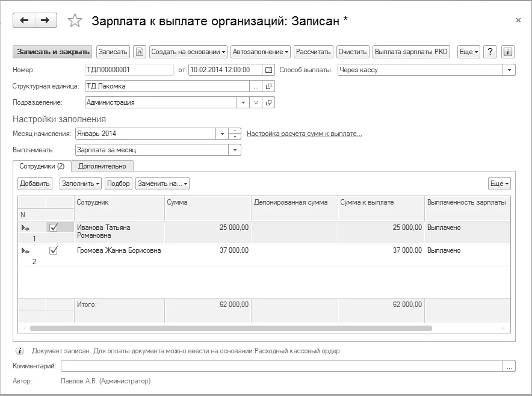The image size is (532, 396).
Task: Open help with the question mark button
Action: (x=490, y=52)
